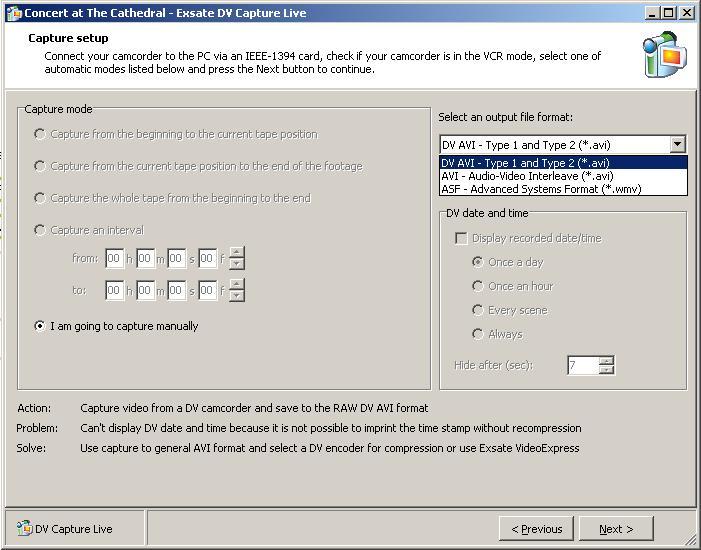Viewport: 701px width, 550px height.
Task: Click the 'Action:' label text
Action: coord(34,408)
